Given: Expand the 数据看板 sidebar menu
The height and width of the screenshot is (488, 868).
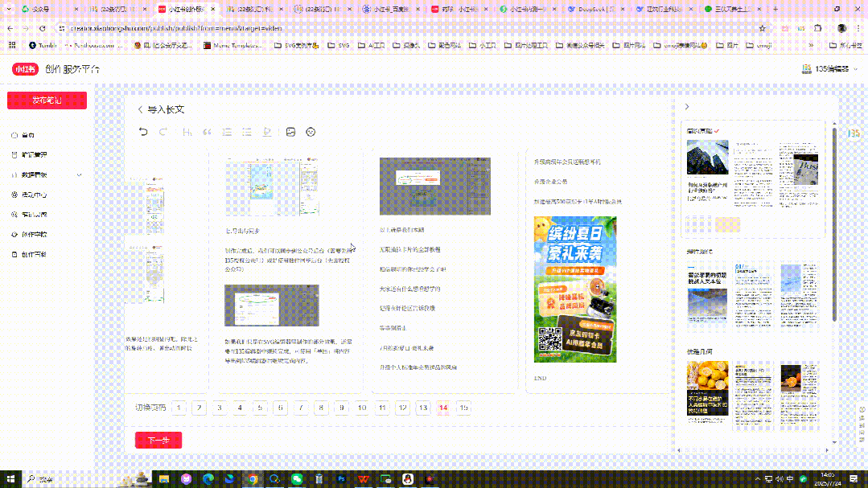Looking at the screenshot, I should (79, 174).
